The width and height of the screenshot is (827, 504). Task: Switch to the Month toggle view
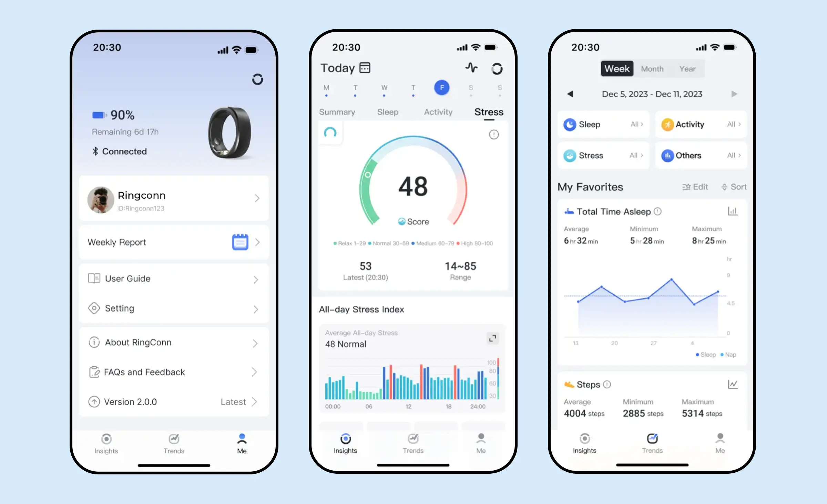point(650,69)
